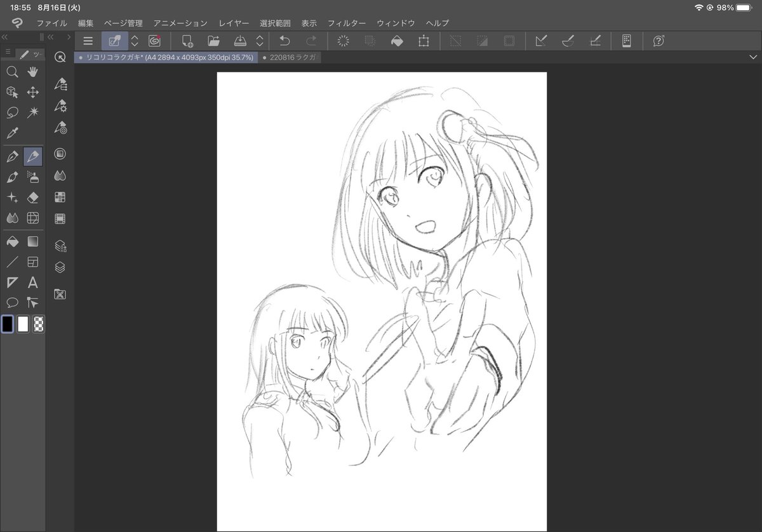
Task: Select the Pen nib tool
Action: click(x=12, y=156)
